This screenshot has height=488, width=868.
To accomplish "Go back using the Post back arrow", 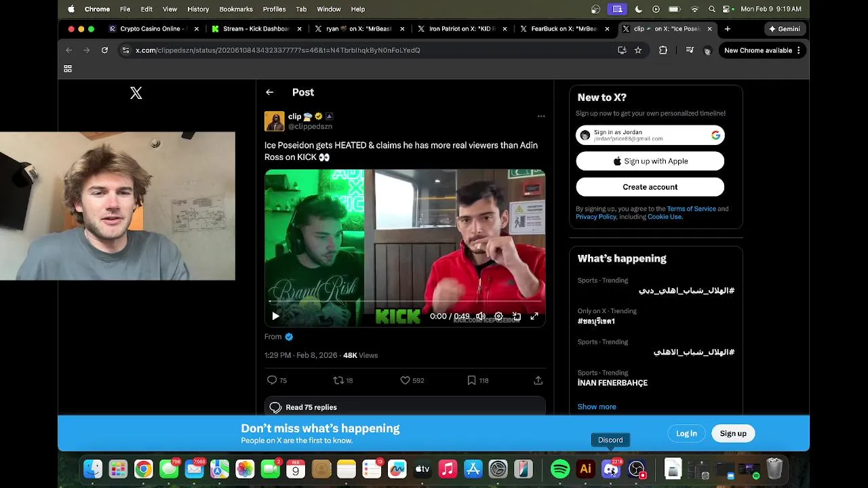I will pyautogui.click(x=270, y=92).
